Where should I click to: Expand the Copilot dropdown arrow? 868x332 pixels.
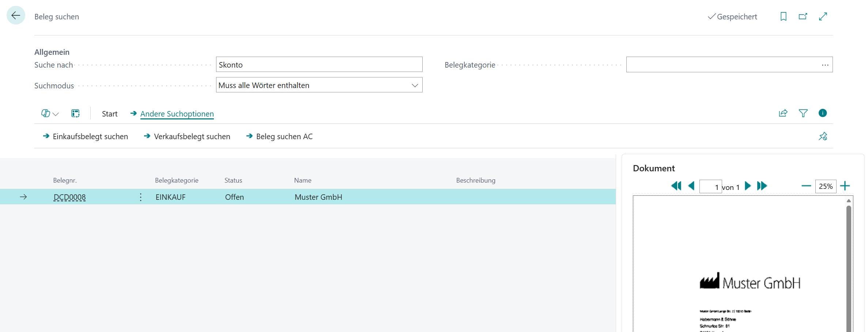(56, 114)
